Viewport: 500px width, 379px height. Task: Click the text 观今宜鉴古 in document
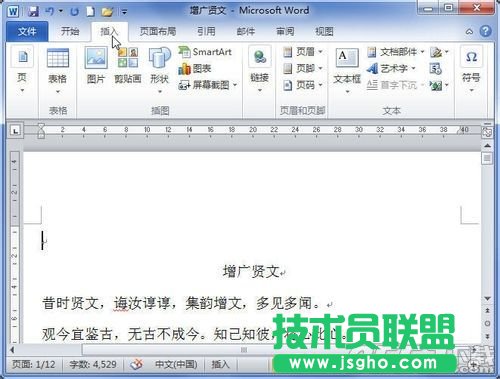click(x=77, y=334)
